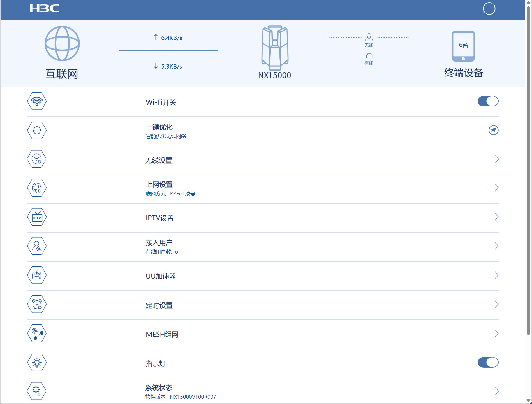Expand the 上网设置 row via its chevron
This screenshot has height=404, width=532.
pos(497,188)
